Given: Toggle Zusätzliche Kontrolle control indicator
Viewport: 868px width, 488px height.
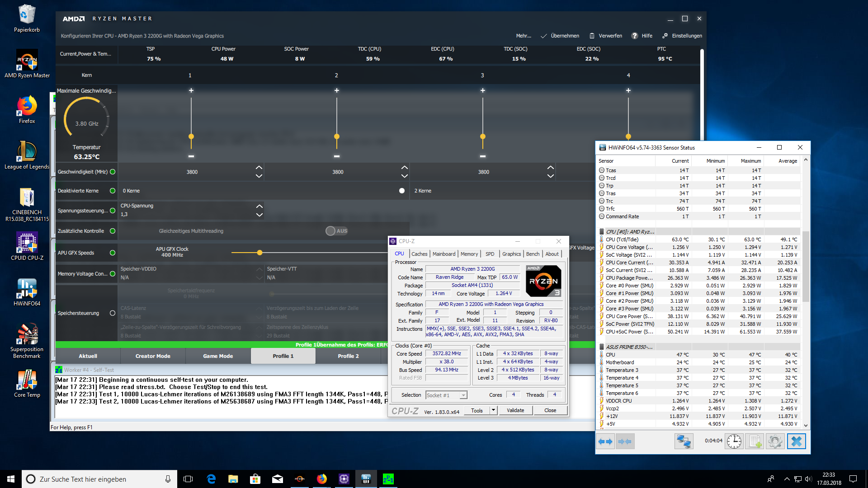Looking at the screenshot, I should [113, 231].
